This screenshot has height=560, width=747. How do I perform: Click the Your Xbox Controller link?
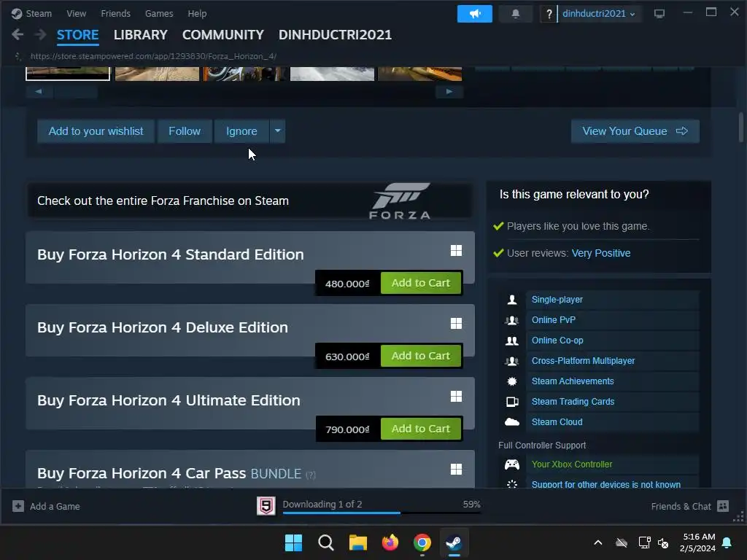(x=572, y=464)
